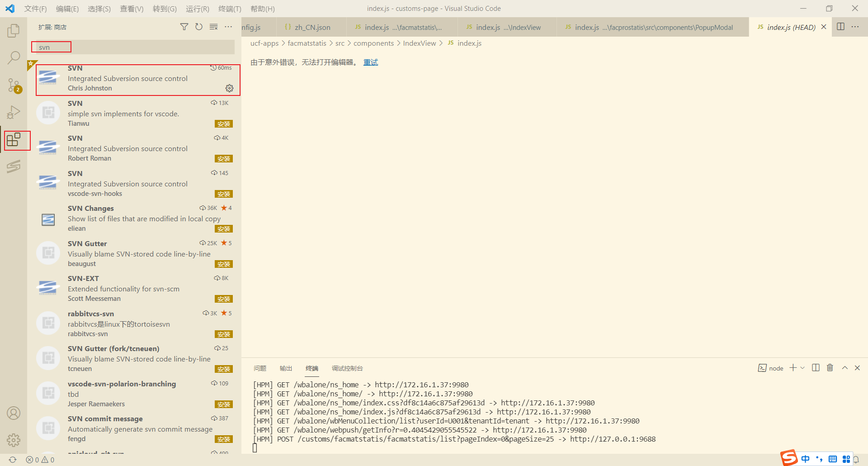This screenshot has height=466, width=868.
Task: Open the Manage gear in activity bar
Action: [x=14, y=440]
